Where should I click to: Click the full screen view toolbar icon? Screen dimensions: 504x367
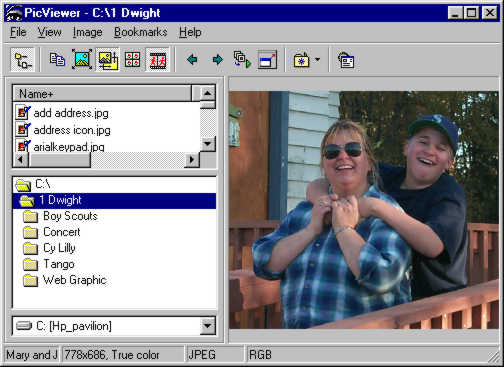pos(268,60)
